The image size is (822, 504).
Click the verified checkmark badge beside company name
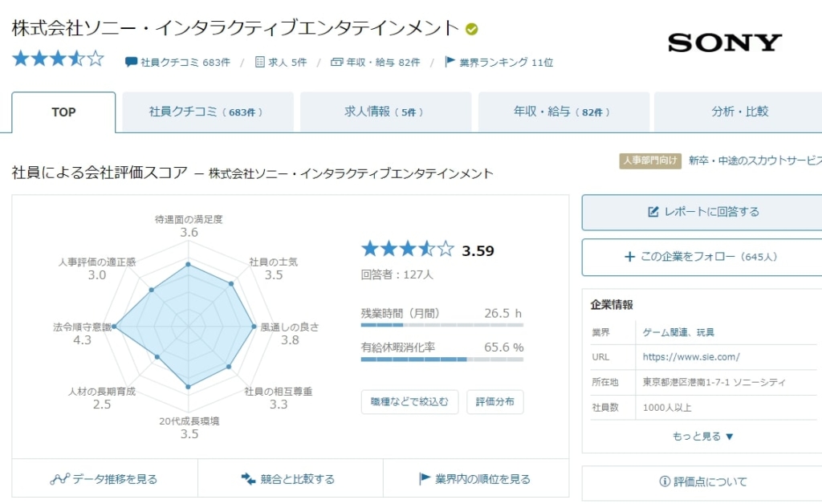point(471,30)
